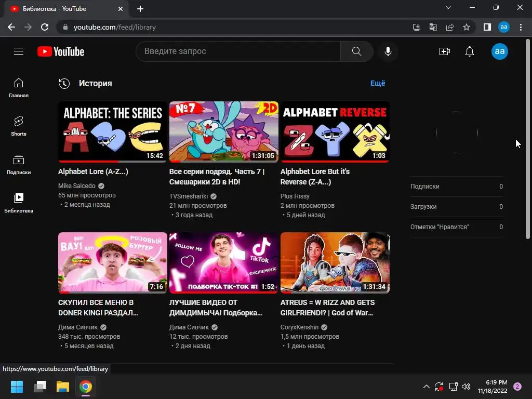Go to Главная in the sidebar
This screenshot has height=399, width=532.
(19, 87)
